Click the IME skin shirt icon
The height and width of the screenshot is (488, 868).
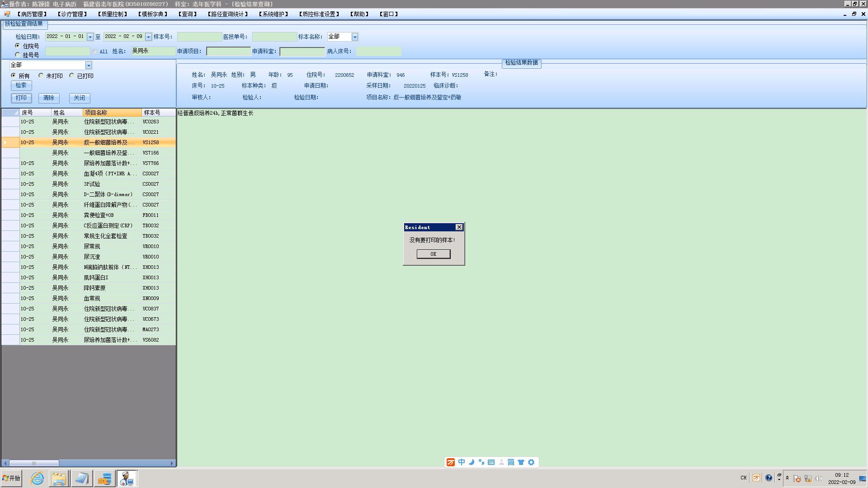[521, 462]
